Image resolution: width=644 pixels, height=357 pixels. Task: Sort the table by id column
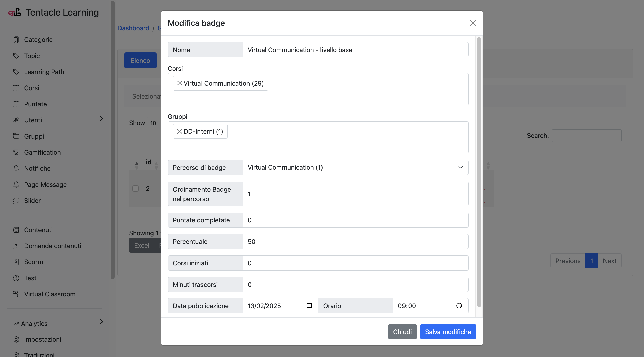pos(148,162)
